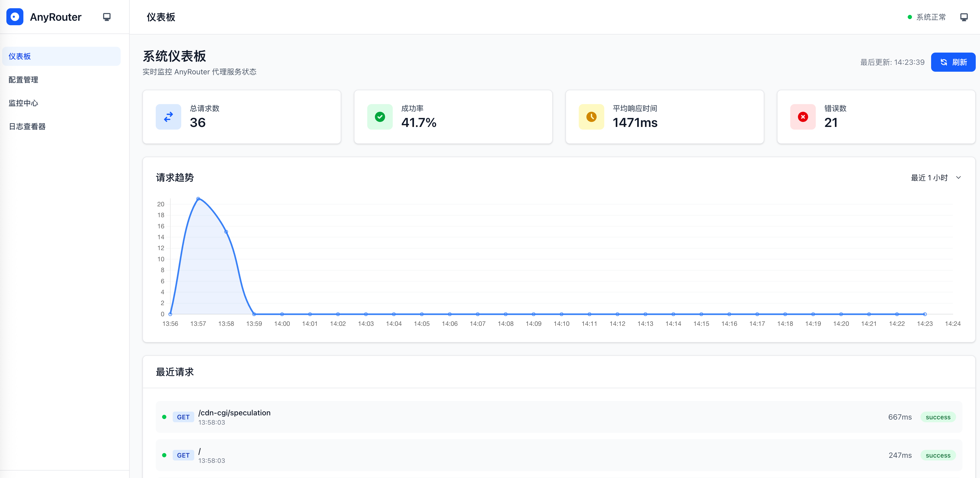980x478 pixels.
Task: Click the AnyRouter logo icon
Action: 15,17
